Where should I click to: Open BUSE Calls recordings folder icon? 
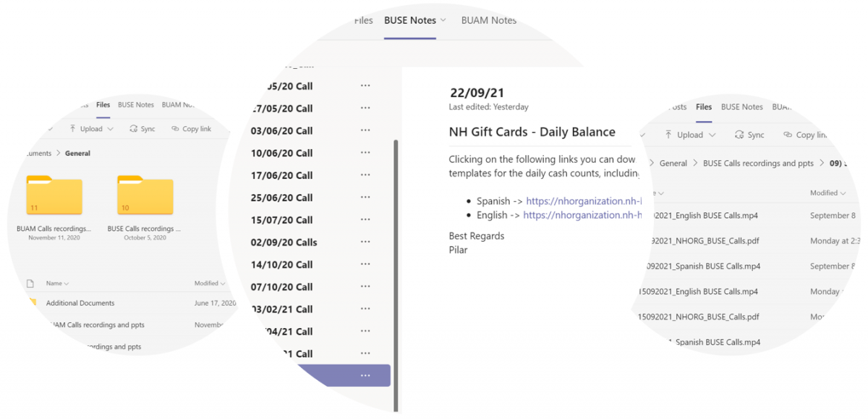pos(145,196)
